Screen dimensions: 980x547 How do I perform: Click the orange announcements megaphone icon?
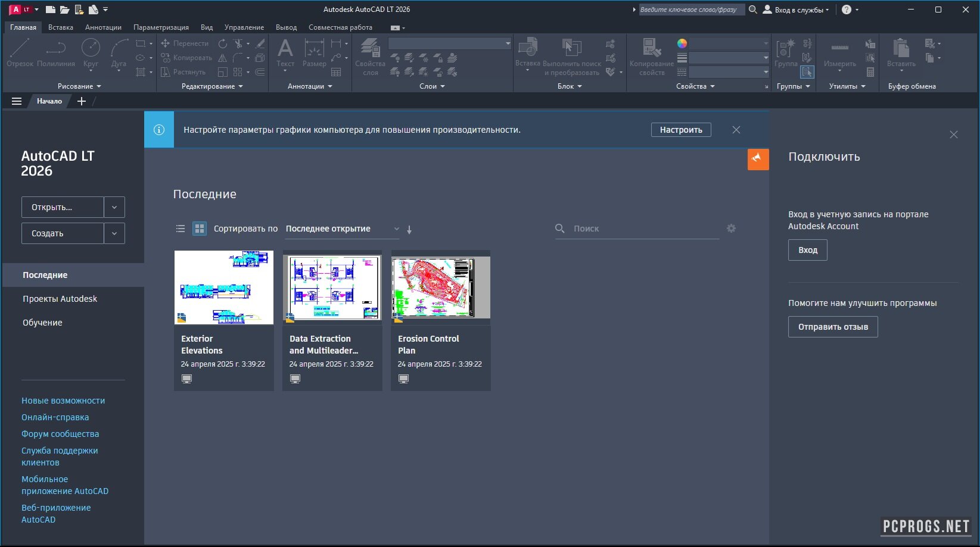point(758,159)
